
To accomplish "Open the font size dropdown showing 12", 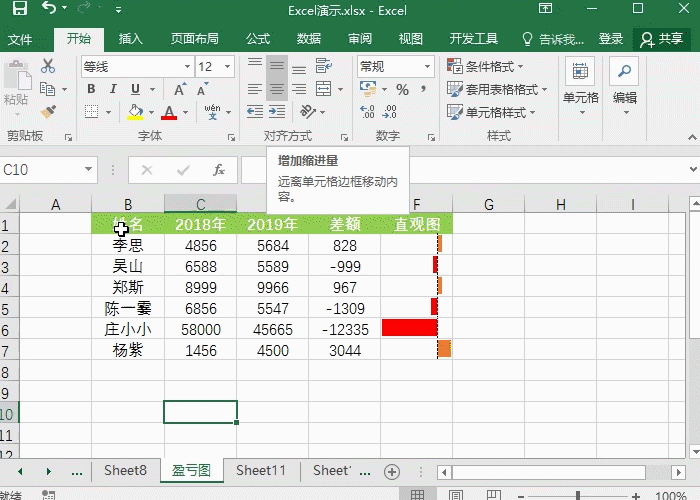I will click(x=227, y=67).
